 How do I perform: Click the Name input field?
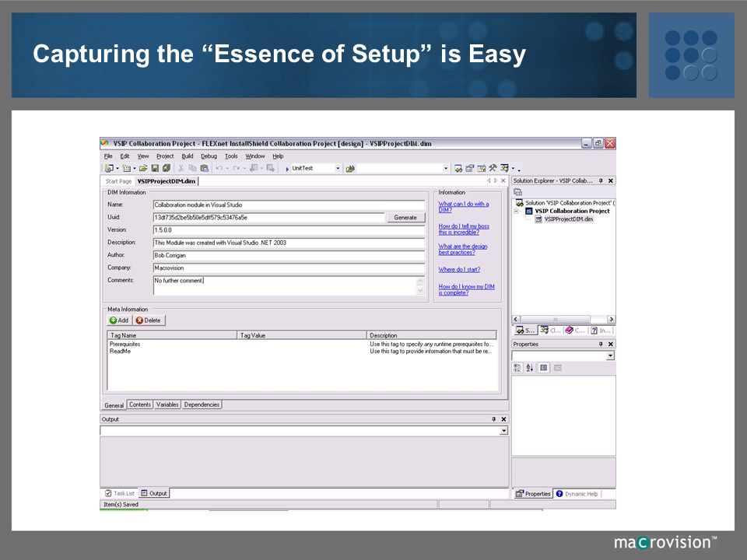[x=289, y=205]
